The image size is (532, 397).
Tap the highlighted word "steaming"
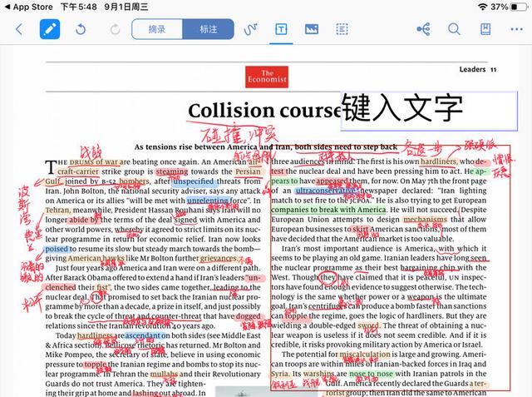tap(172, 171)
